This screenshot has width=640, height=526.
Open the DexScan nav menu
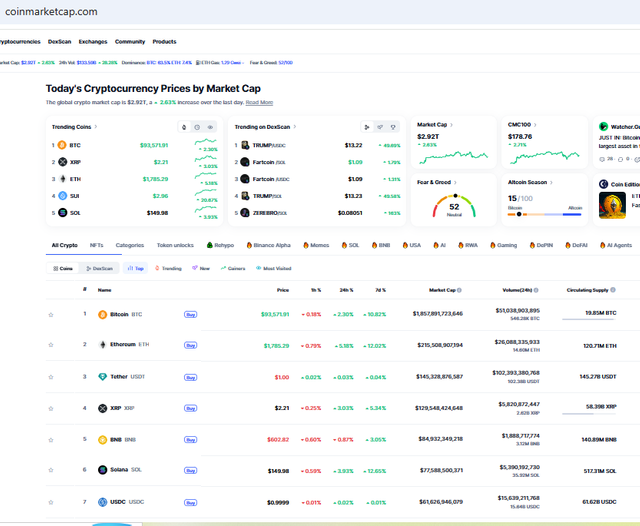click(60, 42)
